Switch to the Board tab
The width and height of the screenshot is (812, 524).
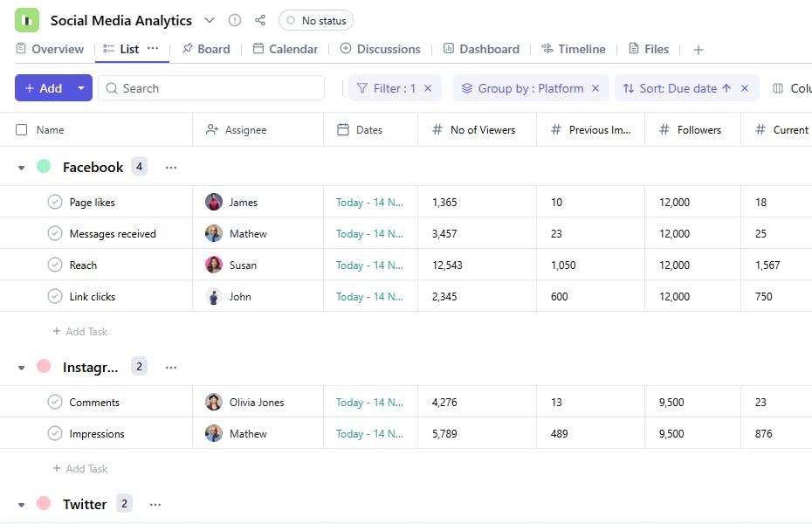[206, 49]
